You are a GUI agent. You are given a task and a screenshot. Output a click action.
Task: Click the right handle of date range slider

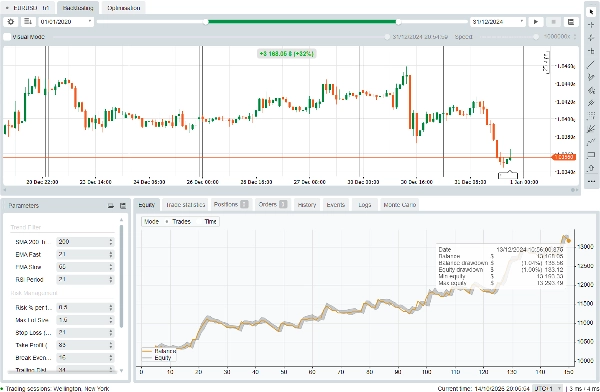[x=398, y=22]
